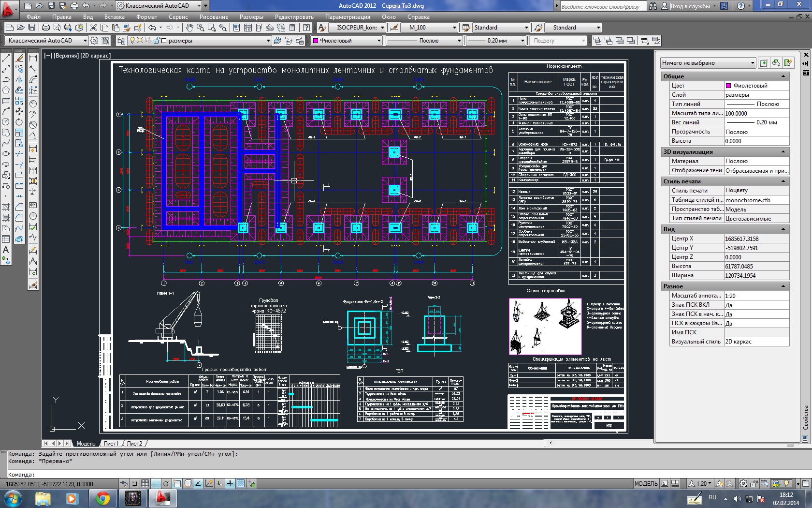Toggle Snap Mode in the status bar
The image size is (812, 508).
pos(134,483)
